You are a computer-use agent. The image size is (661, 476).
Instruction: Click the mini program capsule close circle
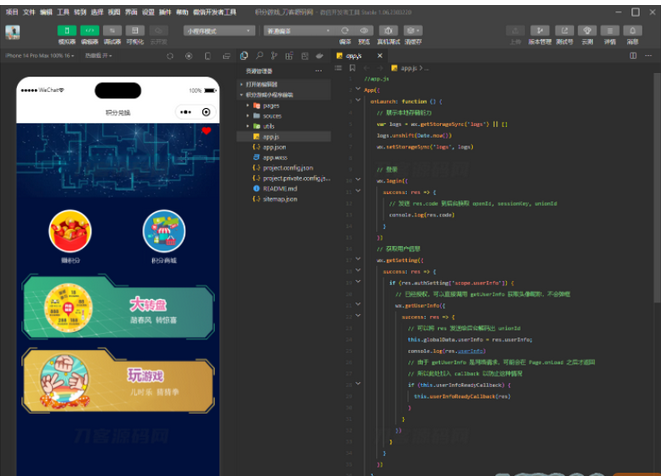(206, 111)
